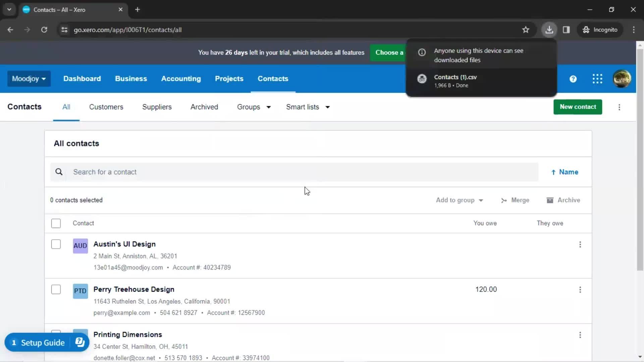Image resolution: width=644 pixels, height=362 pixels.
Task: Click the 120.00 You owe amount
Action: (486, 290)
